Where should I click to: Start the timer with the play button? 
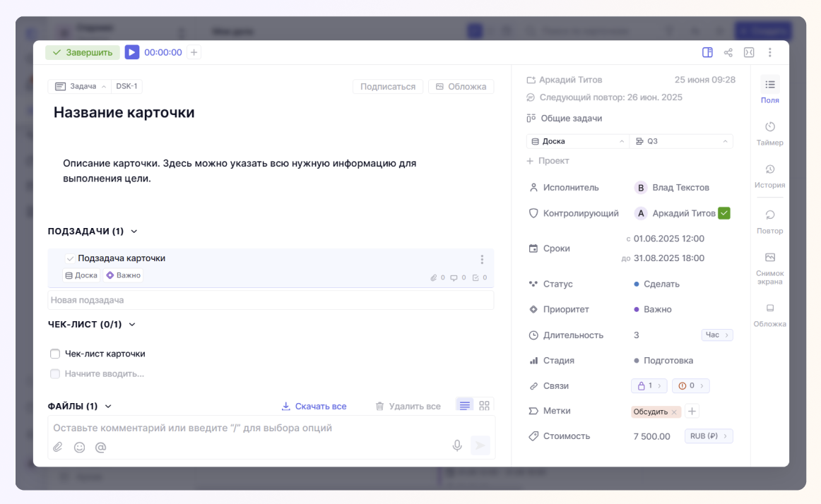pos(132,52)
